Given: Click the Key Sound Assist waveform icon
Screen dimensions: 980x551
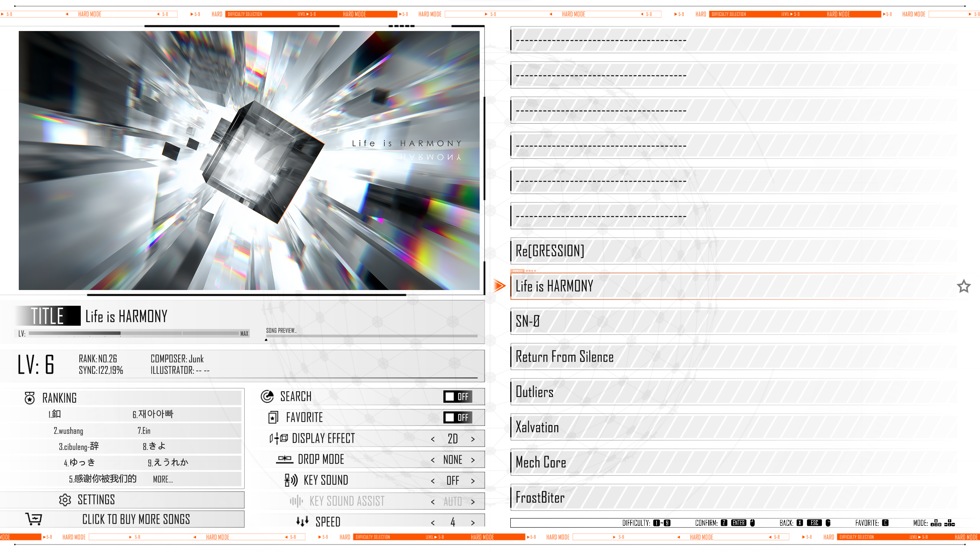Looking at the screenshot, I should tap(296, 501).
